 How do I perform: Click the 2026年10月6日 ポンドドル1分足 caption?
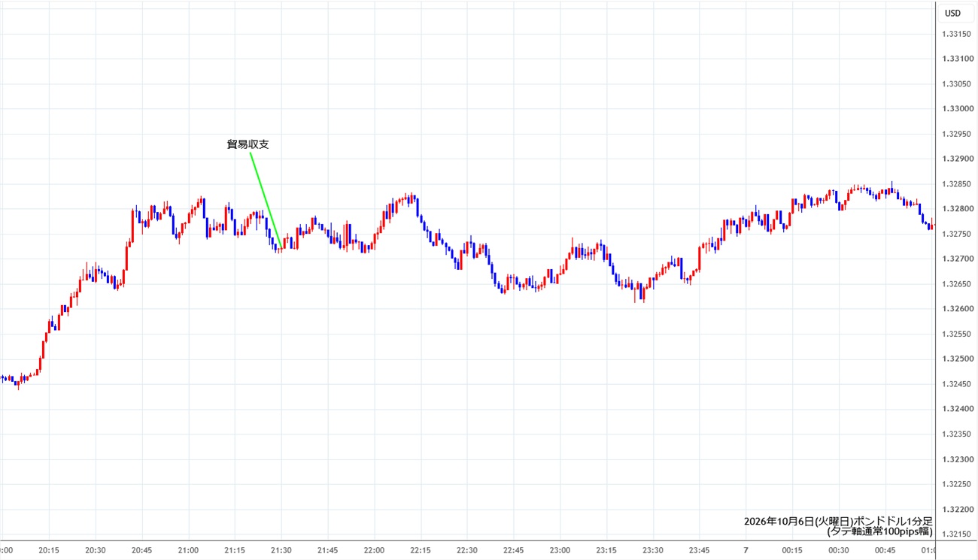pyautogui.click(x=838, y=521)
